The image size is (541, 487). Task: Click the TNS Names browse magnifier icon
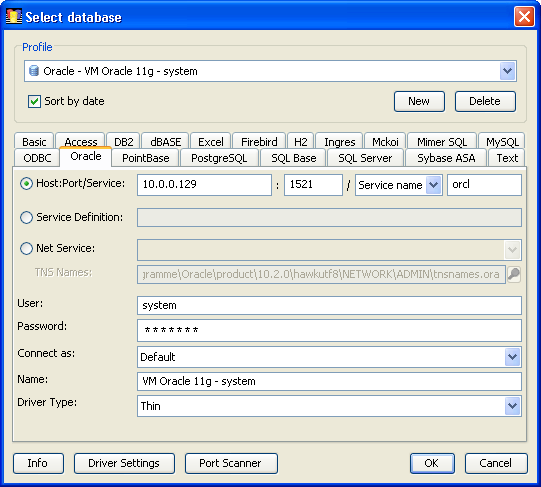point(514,274)
